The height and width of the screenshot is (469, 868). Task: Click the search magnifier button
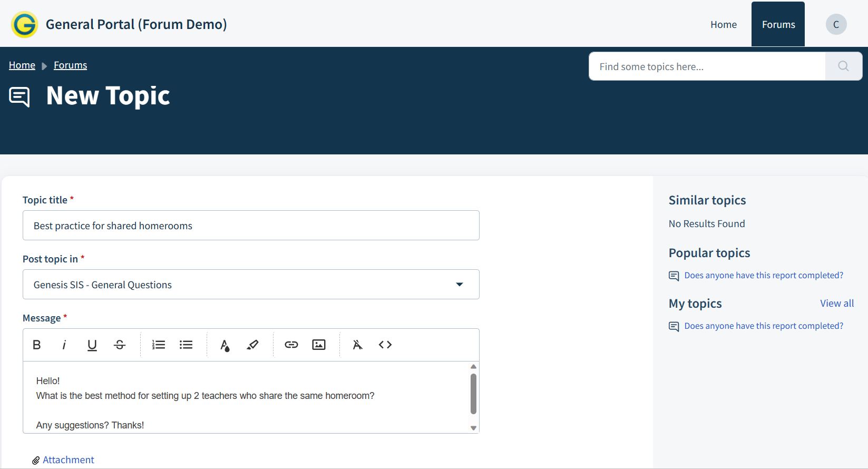coord(843,66)
